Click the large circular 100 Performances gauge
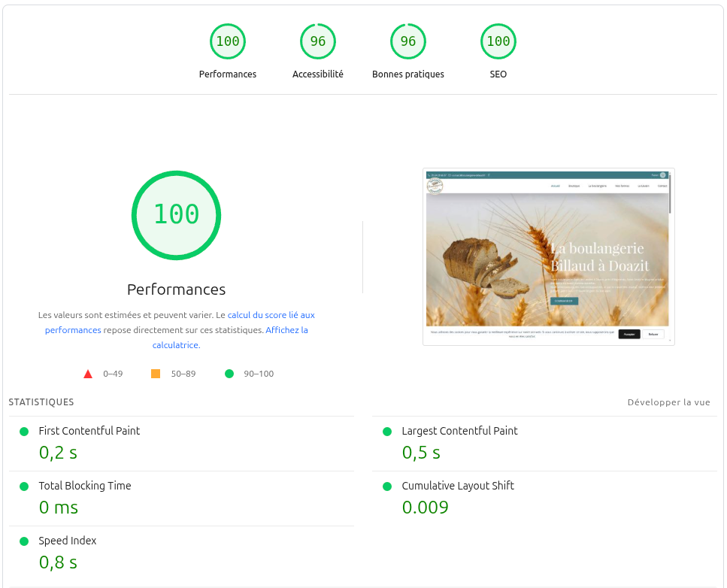 pos(176,216)
